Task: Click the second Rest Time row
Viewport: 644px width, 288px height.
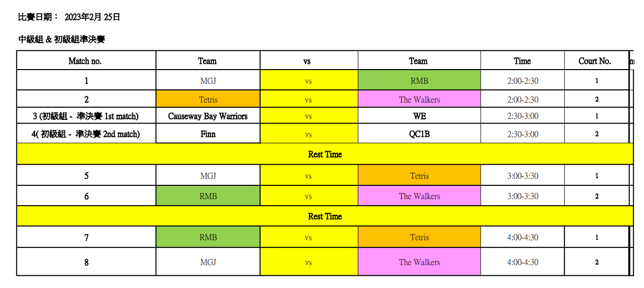Action: (325, 216)
